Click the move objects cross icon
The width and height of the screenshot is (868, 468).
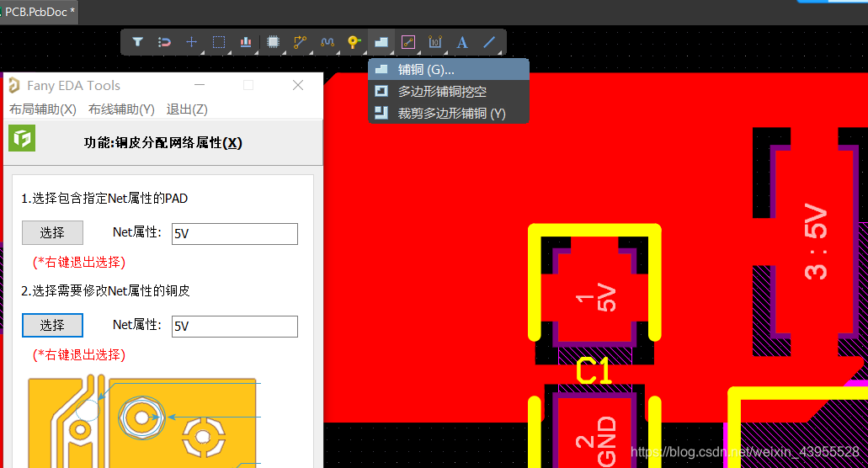[192, 41]
